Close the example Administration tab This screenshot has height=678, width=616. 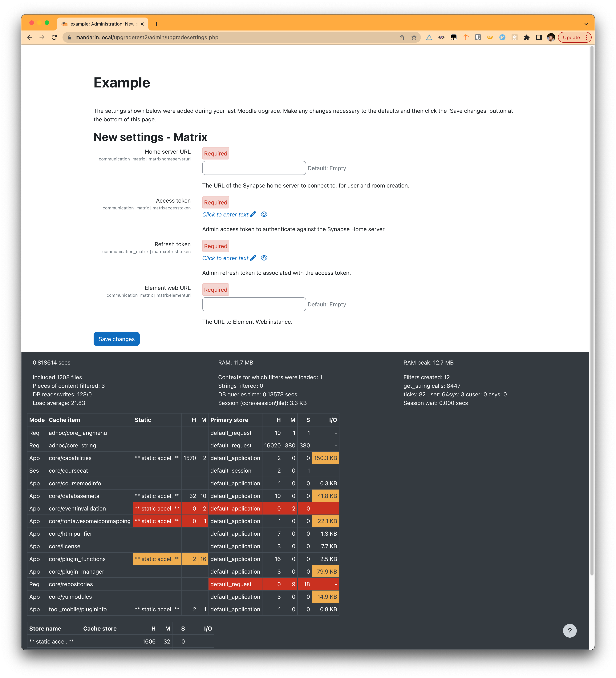coord(142,24)
